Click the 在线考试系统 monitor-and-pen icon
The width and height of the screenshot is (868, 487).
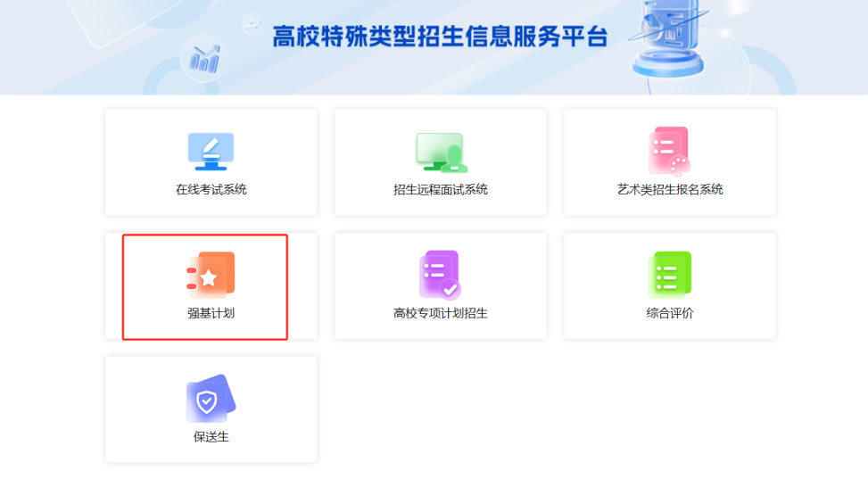pos(211,152)
